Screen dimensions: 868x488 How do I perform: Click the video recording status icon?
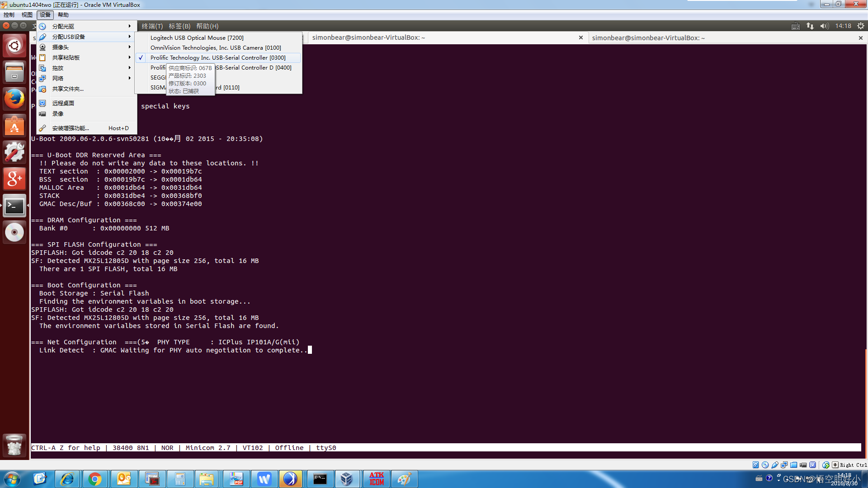coord(803,465)
